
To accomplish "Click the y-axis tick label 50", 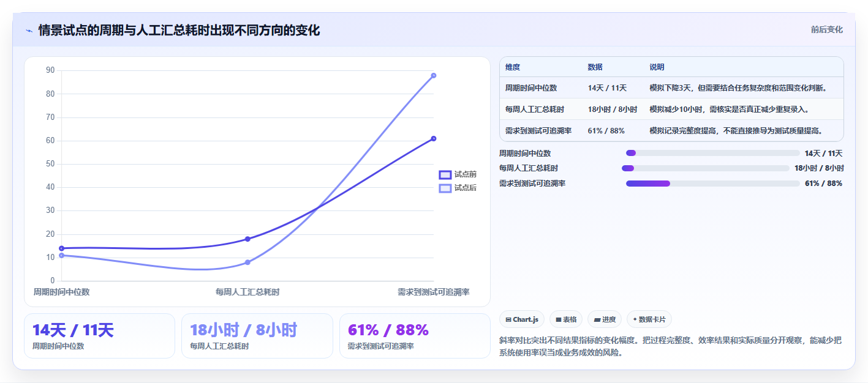I will coord(50,164).
